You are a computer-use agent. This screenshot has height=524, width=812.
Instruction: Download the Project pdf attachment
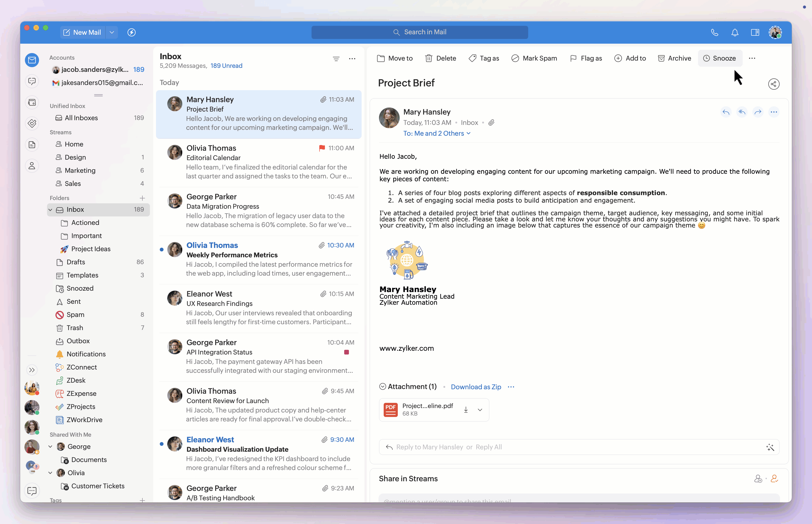[x=466, y=410]
